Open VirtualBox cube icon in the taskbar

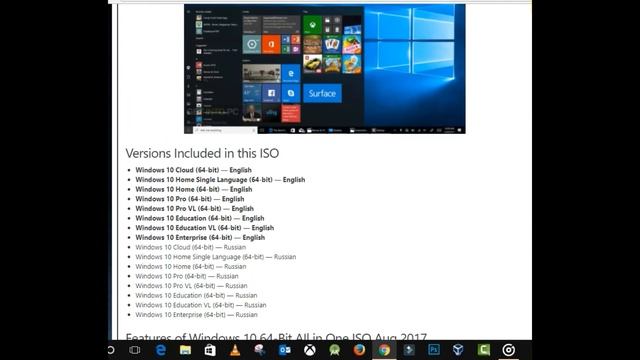[x=458, y=350]
